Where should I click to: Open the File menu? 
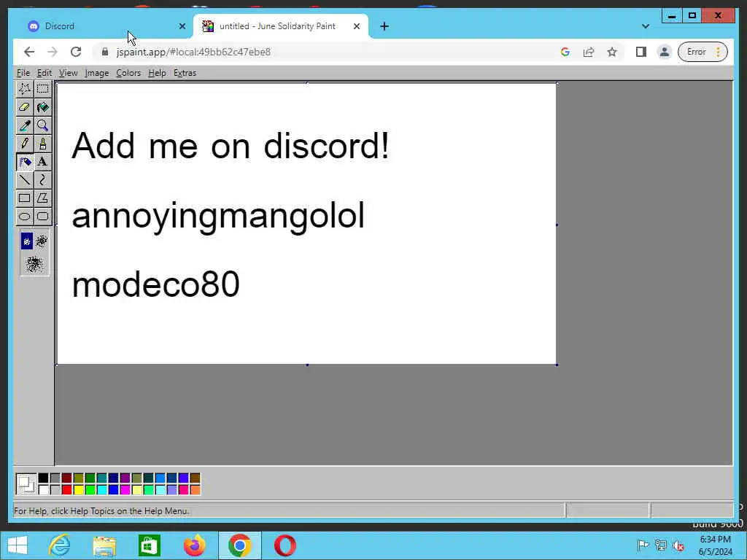[23, 73]
